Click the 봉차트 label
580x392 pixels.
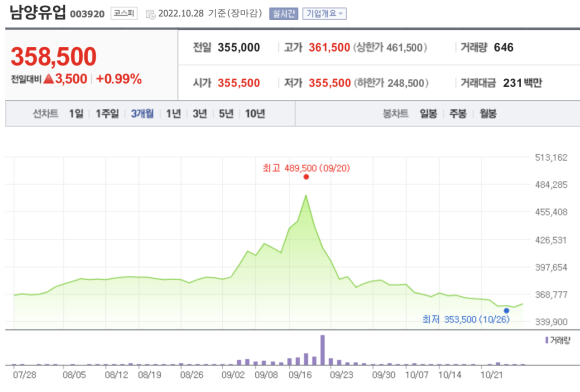[395, 114]
